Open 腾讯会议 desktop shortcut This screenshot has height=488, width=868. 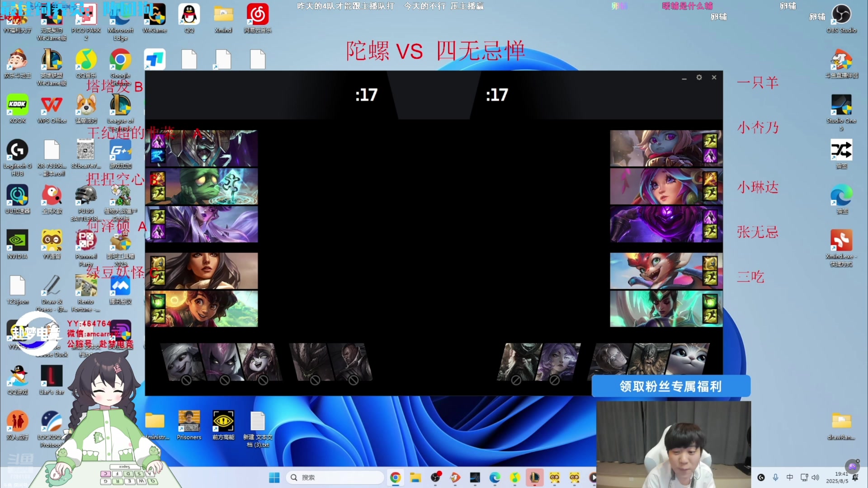coord(120,290)
